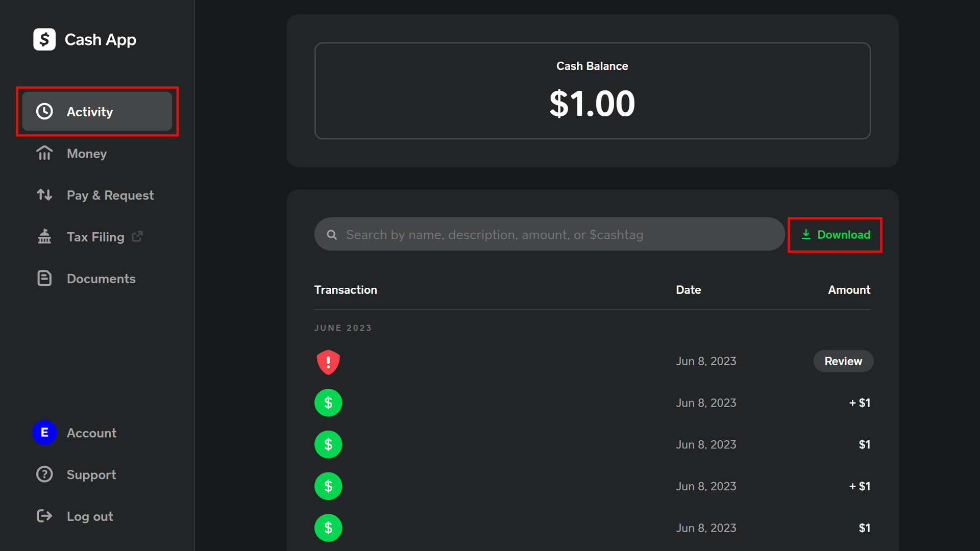
Task: Click the Date column header
Action: coord(688,290)
